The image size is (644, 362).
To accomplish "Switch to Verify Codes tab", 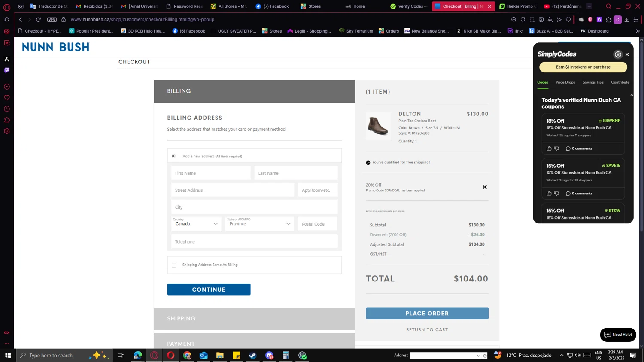I will [x=408, y=6].
